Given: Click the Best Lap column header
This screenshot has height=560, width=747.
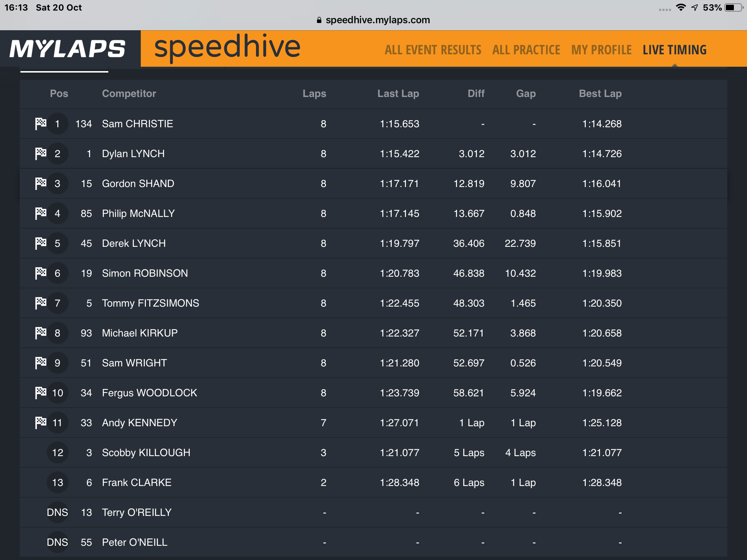Looking at the screenshot, I should (x=600, y=94).
